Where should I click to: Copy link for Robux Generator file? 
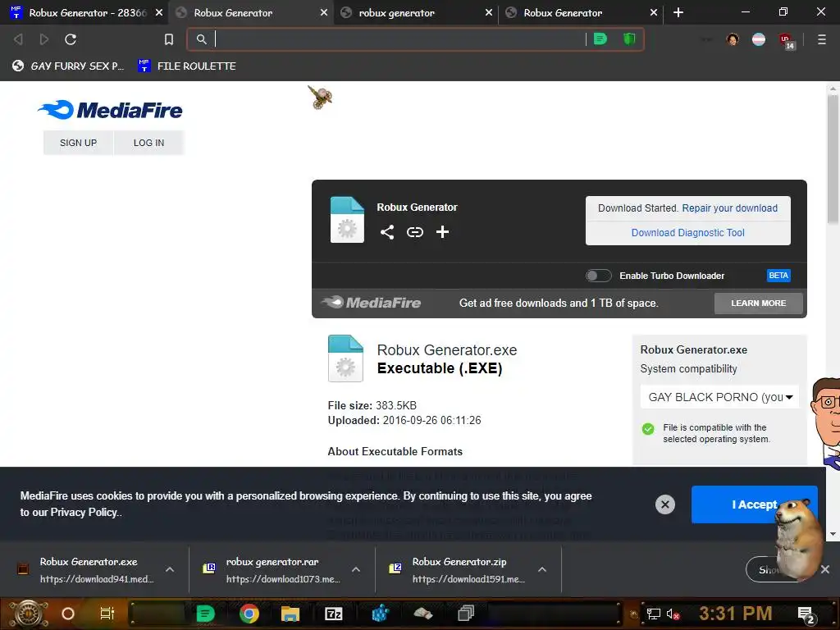point(414,232)
